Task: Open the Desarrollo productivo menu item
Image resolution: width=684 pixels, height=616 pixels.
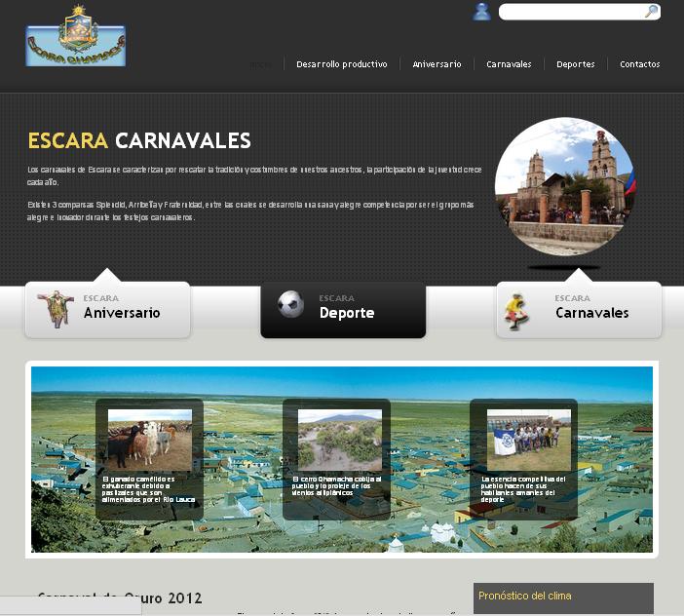Action: [x=342, y=64]
